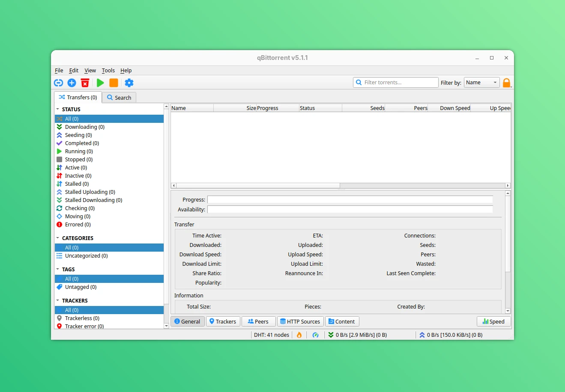Sort the list by Down Speed column
Screen dimensions: 565x392
449,108
